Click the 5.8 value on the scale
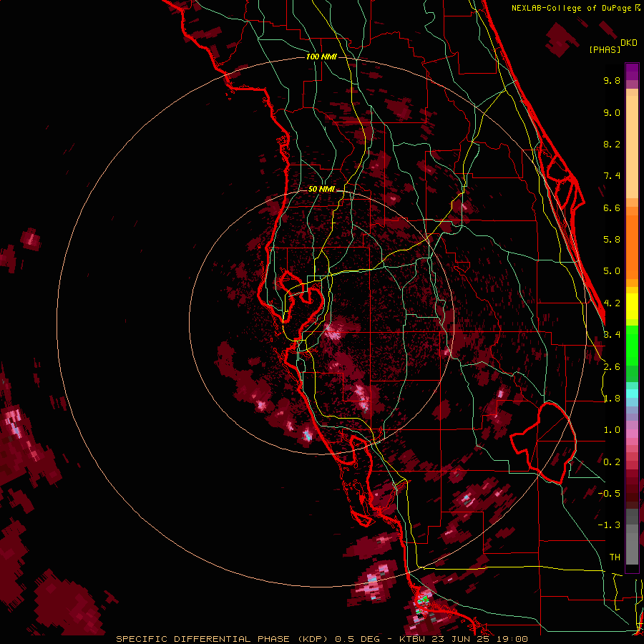This screenshot has width=644, height=644. [612, 240]
